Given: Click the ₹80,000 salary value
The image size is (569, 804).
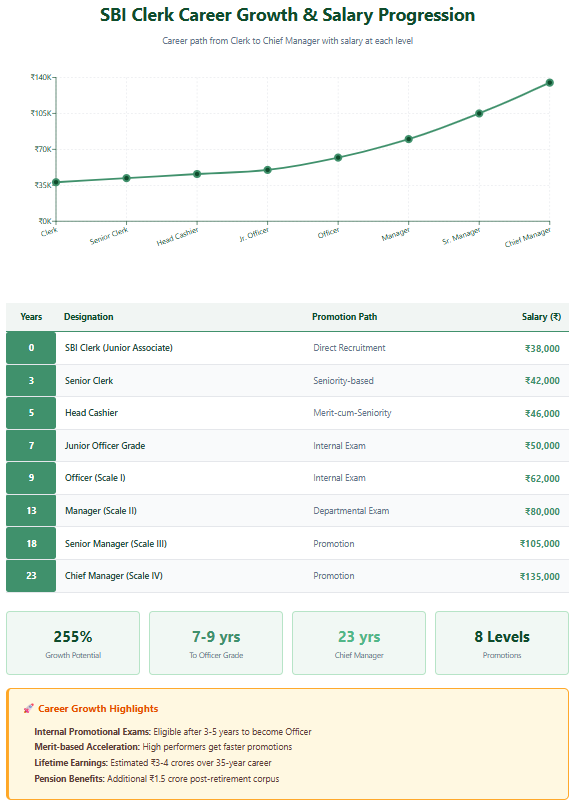Looking at the screenshot, I should coord(542,511).
